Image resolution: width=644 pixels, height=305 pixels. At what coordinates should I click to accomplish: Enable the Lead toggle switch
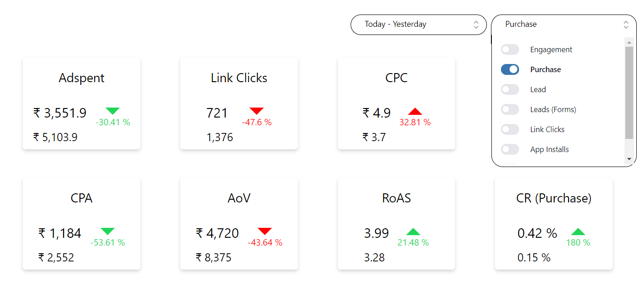pyautogui.click(x=510, y=89)
